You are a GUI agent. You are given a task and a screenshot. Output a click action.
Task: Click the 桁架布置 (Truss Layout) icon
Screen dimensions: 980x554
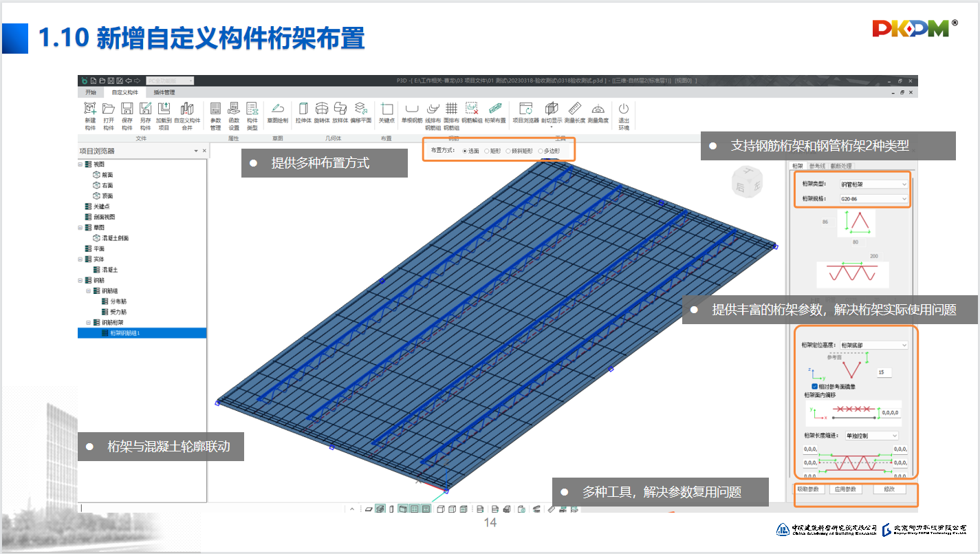495,108
